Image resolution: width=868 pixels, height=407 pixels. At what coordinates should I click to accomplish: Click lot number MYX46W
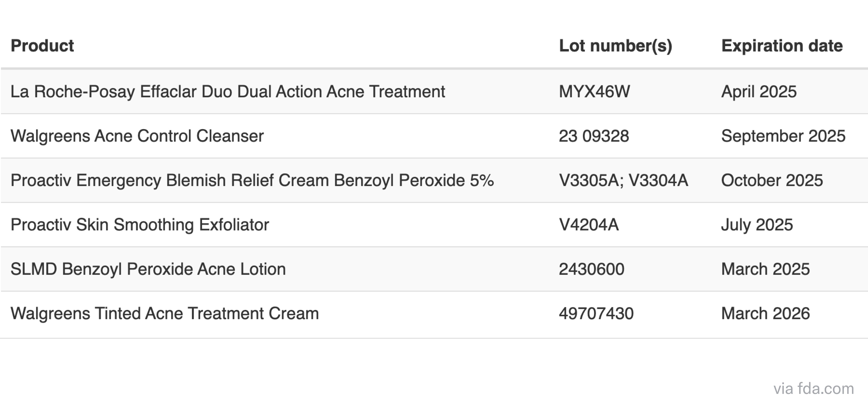594,92
